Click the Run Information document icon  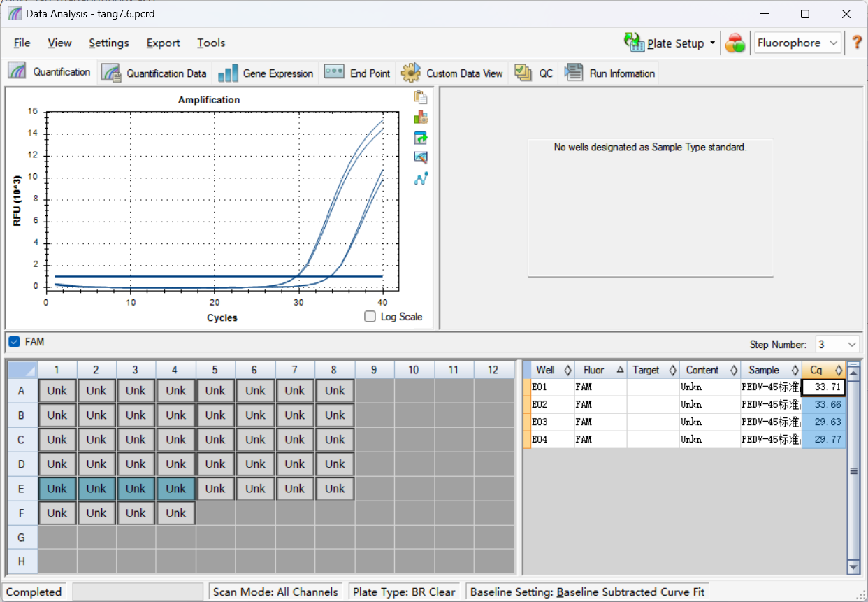(x=574, y=72)
